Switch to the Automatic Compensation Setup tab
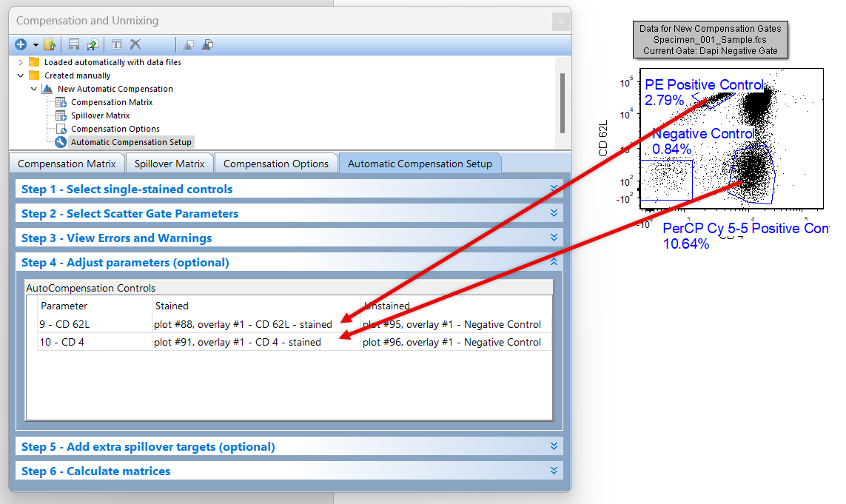Viewport: 846px width, 504px height. click(x=420, y=164)
